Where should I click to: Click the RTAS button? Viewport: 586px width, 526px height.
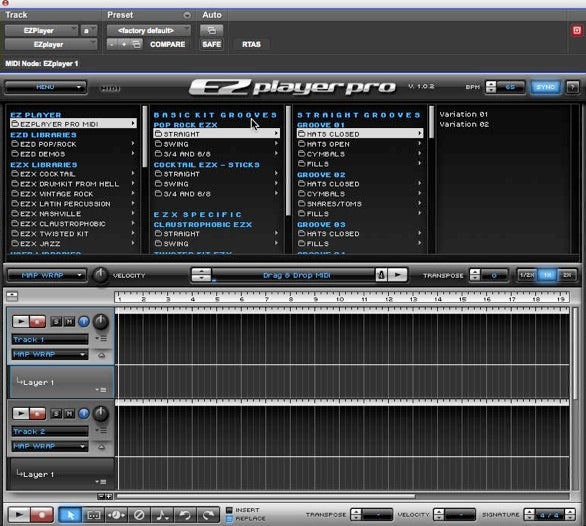[x=251, y=44]
